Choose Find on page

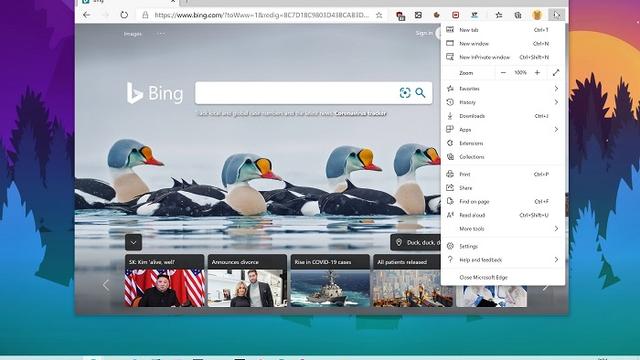[503, 201]
